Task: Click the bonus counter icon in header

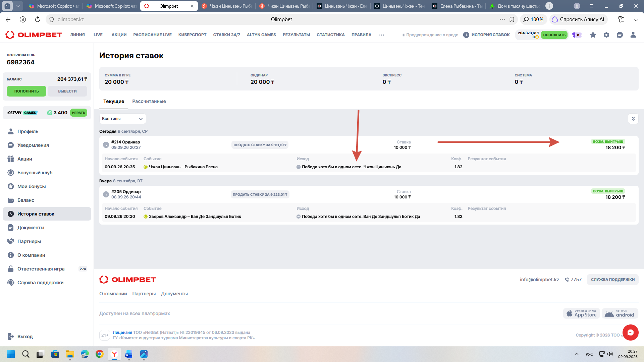Action: tap(577, 35)
